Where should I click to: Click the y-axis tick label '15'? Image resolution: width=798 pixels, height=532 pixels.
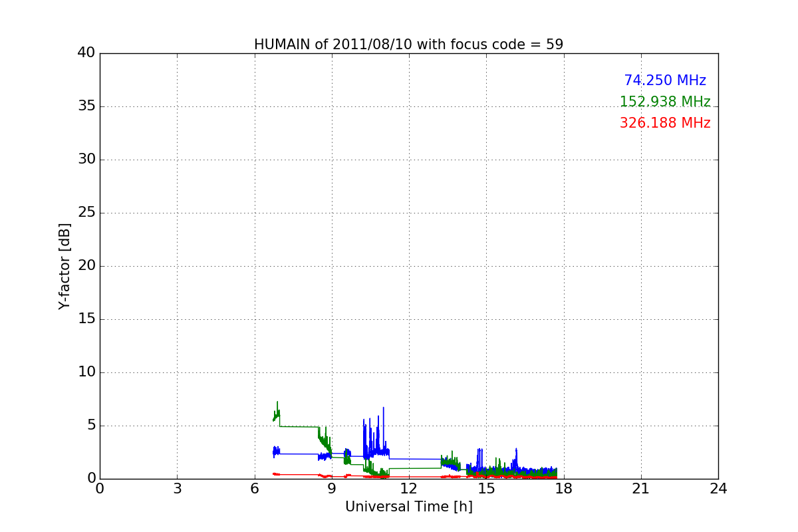[x=86, y=319]
